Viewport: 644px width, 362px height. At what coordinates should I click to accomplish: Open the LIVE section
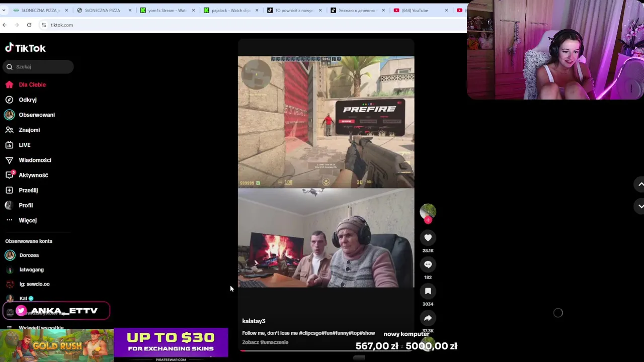[25, 145]
